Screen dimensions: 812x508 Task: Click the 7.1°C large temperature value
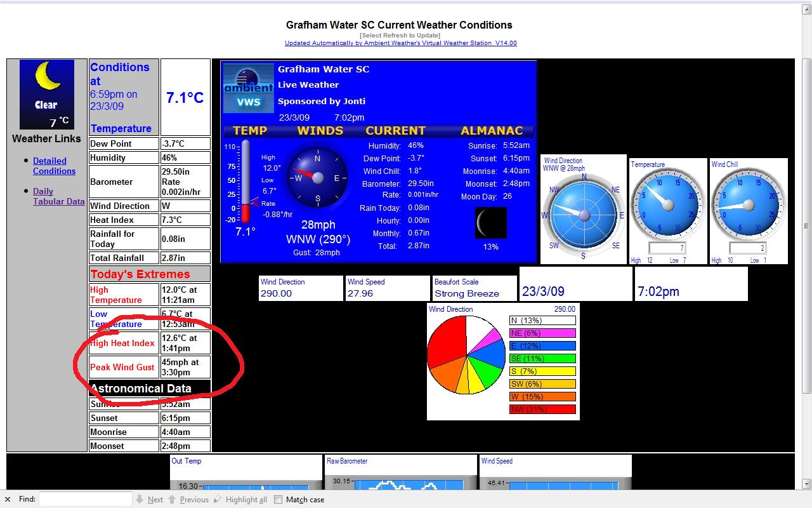pyautogui.click(x=185, y=97)
